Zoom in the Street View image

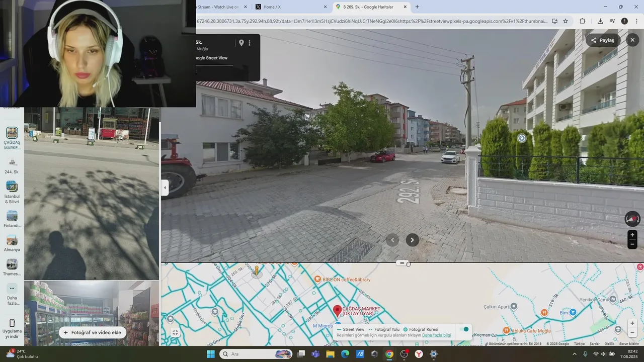click(632, 235)
